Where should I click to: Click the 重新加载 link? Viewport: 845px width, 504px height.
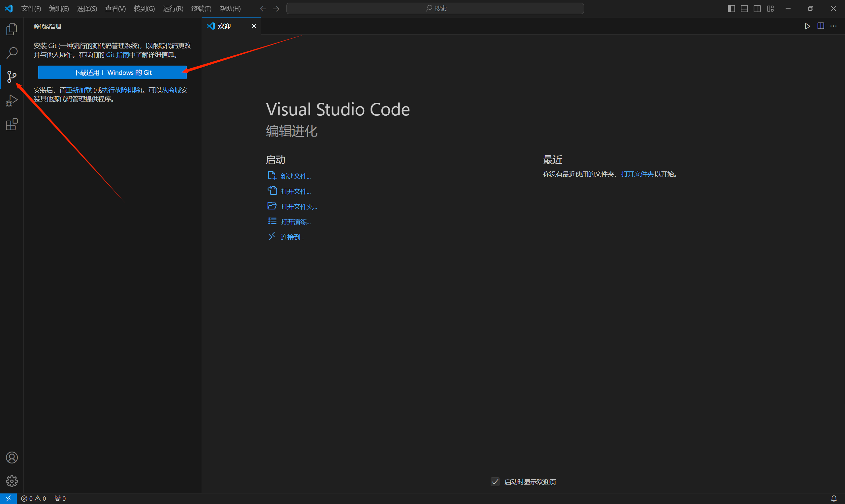tap(79, 90)
